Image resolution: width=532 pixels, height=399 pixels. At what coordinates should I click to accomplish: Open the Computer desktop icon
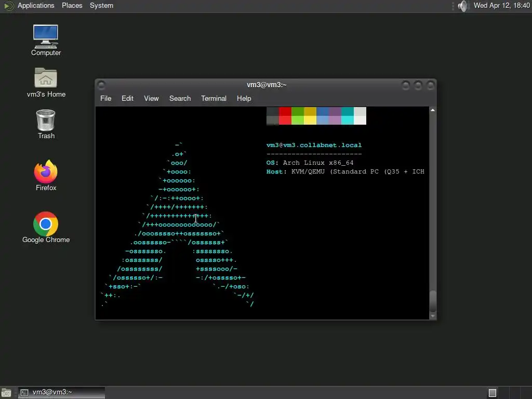(x=46, y=40)
